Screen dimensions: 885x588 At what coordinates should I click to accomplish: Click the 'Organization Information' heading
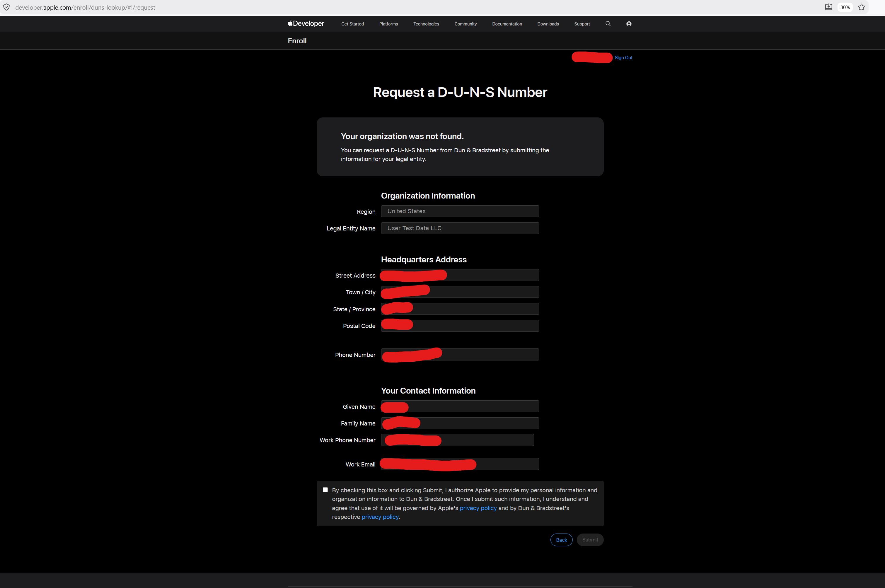point(428,196)
